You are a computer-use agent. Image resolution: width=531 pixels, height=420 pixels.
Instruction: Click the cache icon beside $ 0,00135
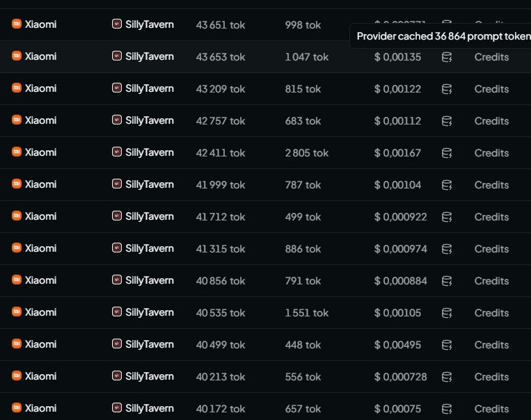point(447,57)
